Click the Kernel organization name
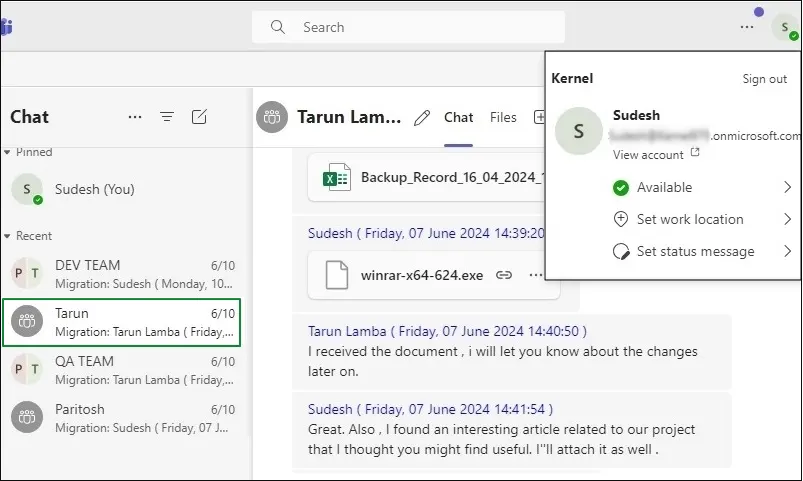This screenshot has height=481, width=803. (572, 78)
